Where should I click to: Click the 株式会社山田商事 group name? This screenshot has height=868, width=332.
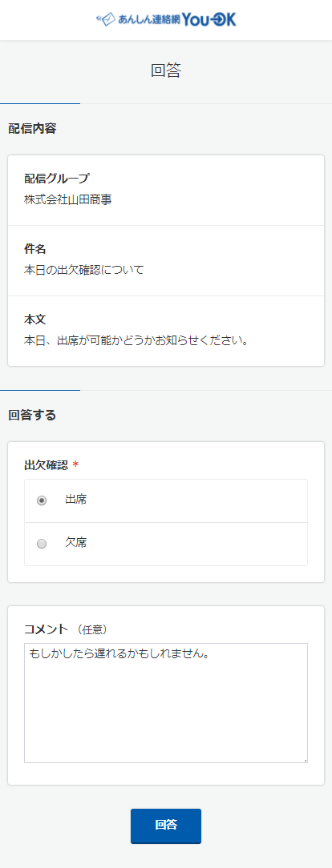point(68,200)
